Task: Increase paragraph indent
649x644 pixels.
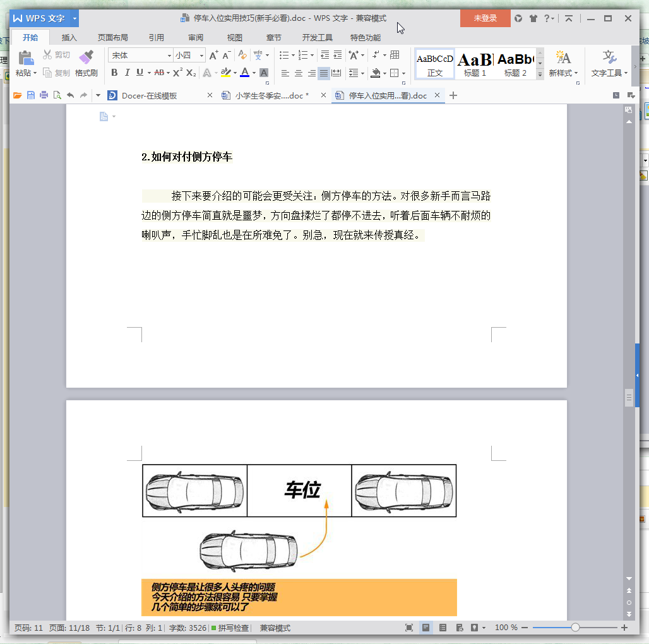Action: pyautogui.click(x=338, y=55)
